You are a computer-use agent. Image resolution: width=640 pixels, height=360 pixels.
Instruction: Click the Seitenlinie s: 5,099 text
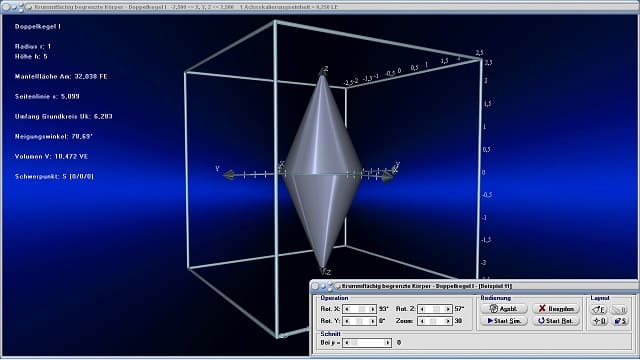[47, 96]
